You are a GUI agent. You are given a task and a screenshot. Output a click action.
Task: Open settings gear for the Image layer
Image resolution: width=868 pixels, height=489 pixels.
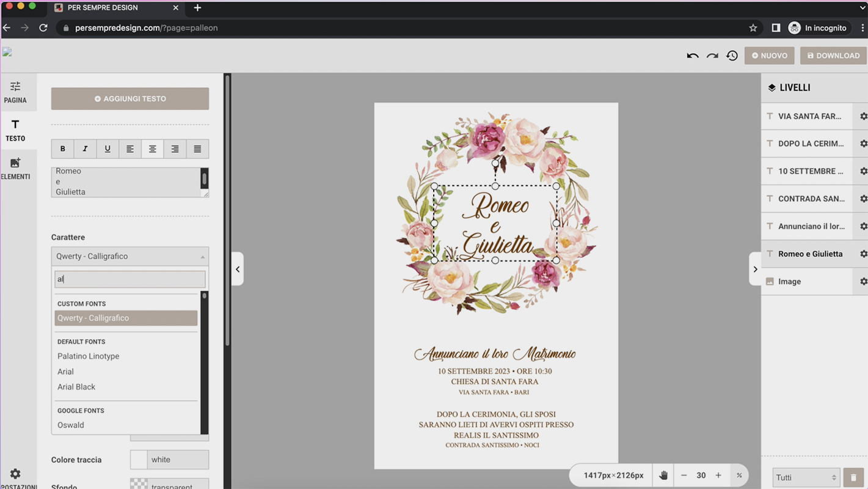(863, 281)
